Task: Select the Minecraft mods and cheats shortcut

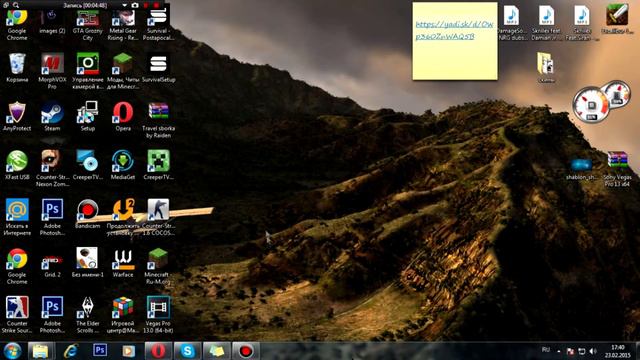Action: coord(123,70)
